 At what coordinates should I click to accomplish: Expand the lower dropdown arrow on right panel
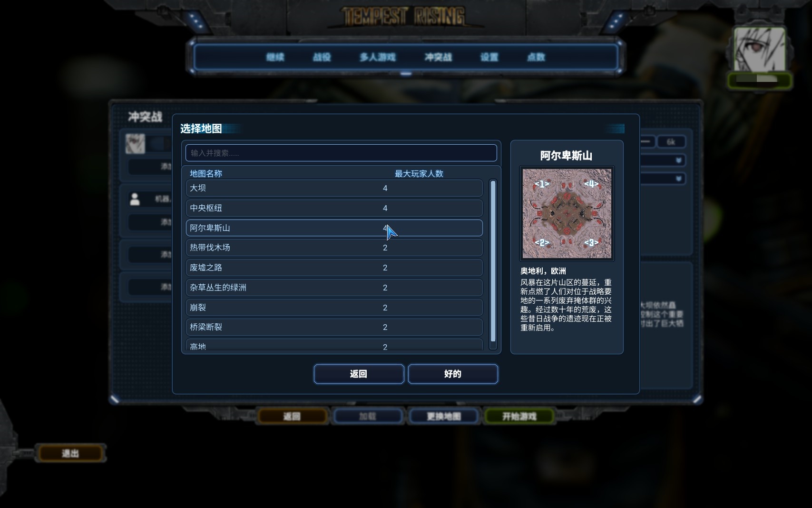click(x=679, y=179)
